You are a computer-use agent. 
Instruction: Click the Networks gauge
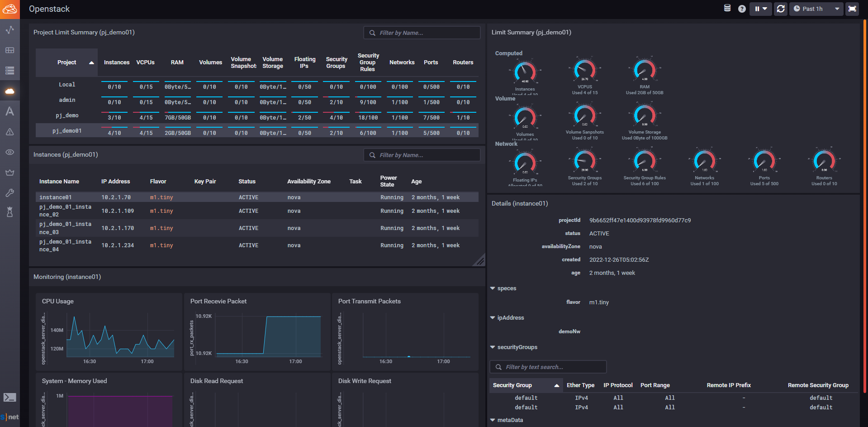coord(705,161)
